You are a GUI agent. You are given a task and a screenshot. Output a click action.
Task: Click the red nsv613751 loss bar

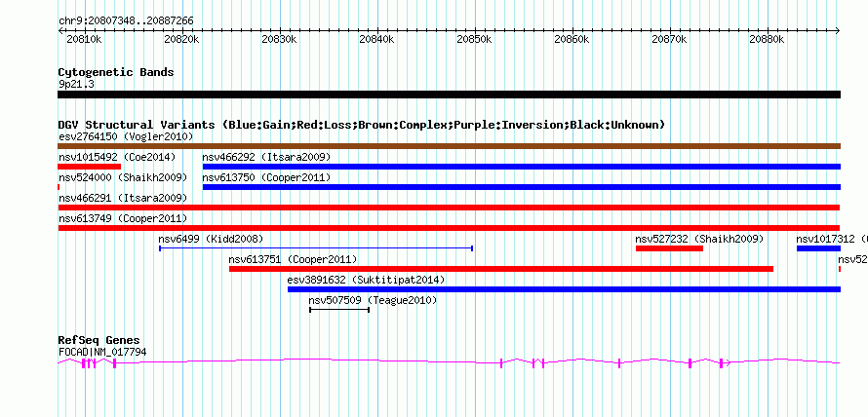[x=501, y=269]
